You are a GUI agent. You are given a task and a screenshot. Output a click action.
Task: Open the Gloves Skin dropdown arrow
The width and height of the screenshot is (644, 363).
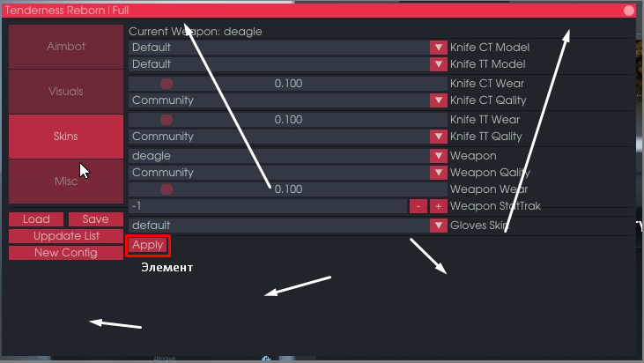click(x=438, y=226)
